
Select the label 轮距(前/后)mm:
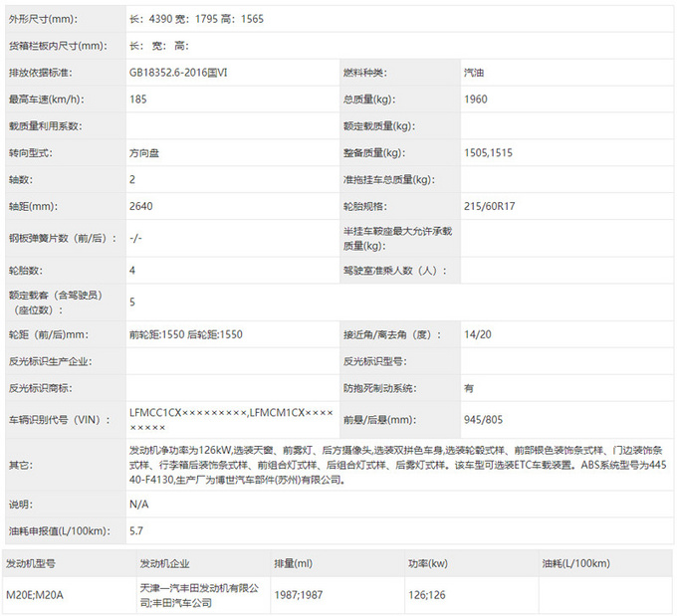point(49,334)
